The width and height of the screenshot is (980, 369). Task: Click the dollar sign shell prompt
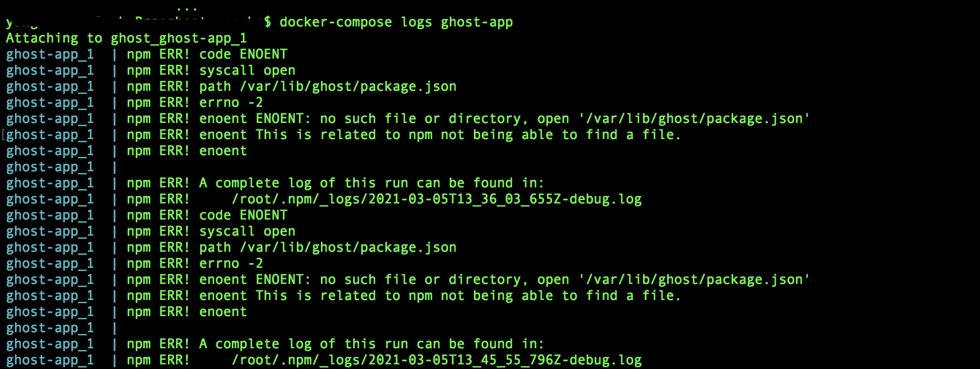pyautogui.click(x=267, y=22)
